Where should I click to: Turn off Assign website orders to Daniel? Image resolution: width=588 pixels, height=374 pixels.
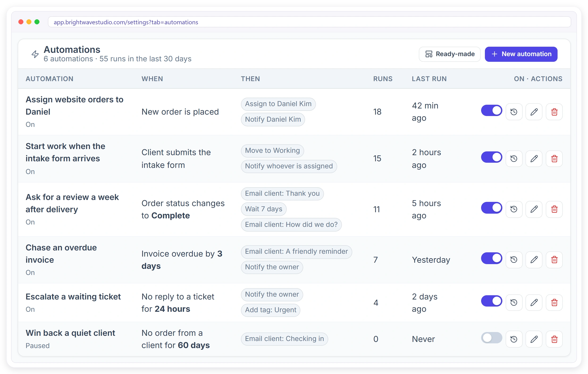(x=491, y=110)
